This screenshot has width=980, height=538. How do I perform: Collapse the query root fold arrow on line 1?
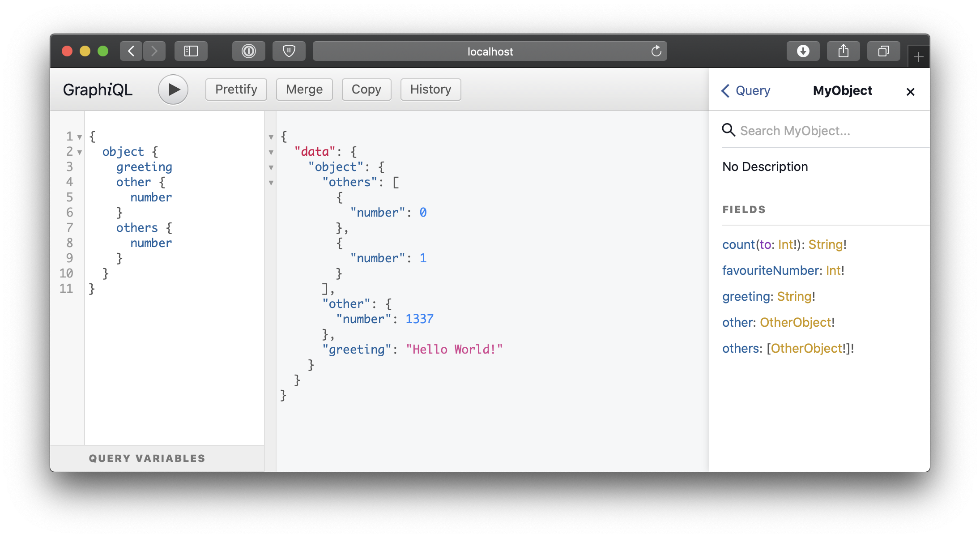click(80, 137)
